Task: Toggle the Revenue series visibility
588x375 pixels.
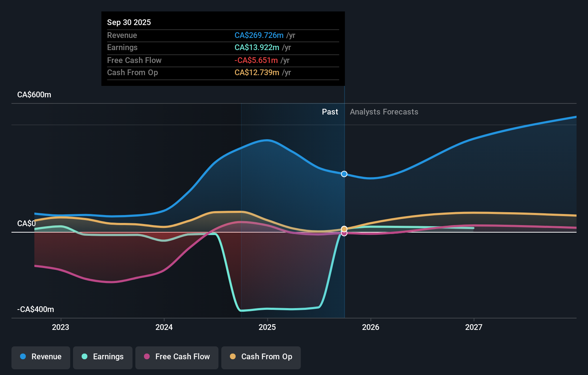Action: (40, 357)
